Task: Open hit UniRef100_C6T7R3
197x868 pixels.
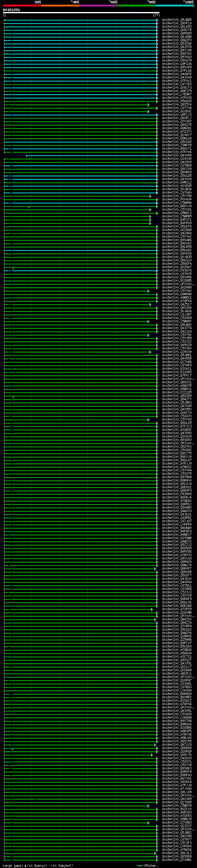Action: pos(177,84)
